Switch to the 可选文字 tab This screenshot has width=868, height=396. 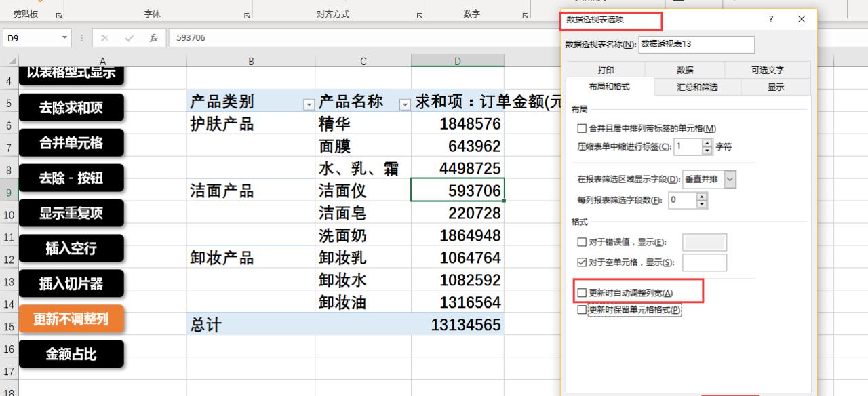(x=767, y=70)
